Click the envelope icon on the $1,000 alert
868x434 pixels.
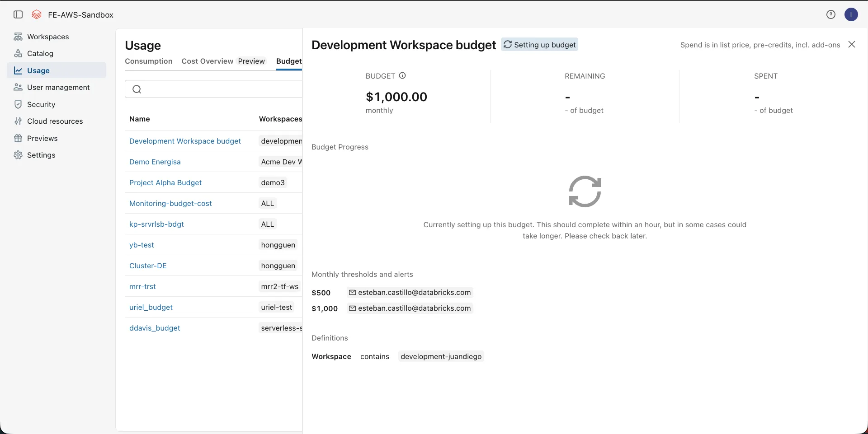(352, 308)
